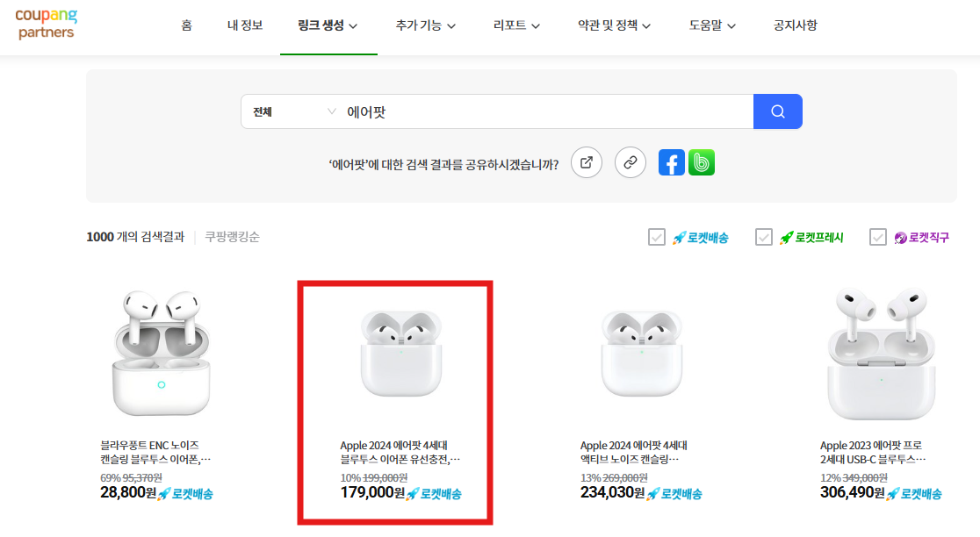Click the 1000 개의 검색결과 text
980x537 pixels.
[x=135, y=237]
